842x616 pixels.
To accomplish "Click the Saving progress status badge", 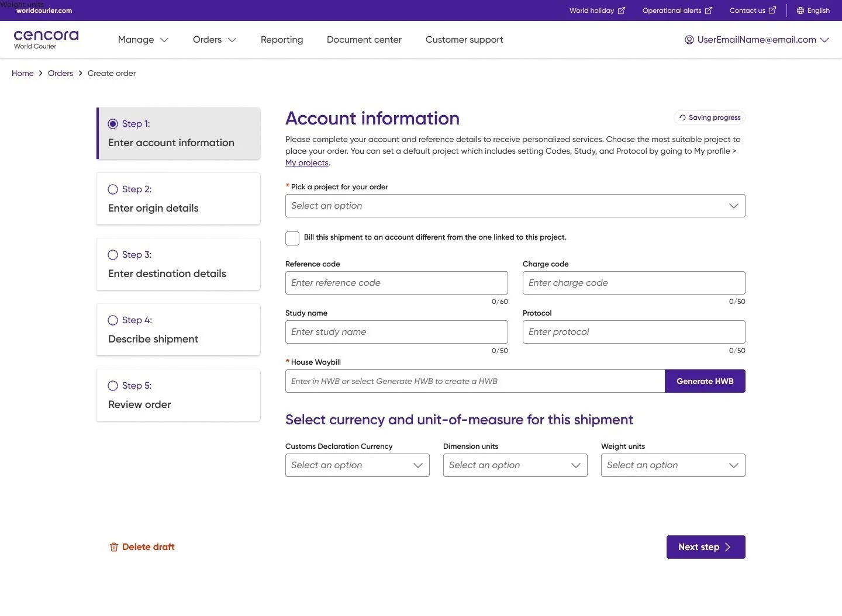I will click(x=709, y=117).
